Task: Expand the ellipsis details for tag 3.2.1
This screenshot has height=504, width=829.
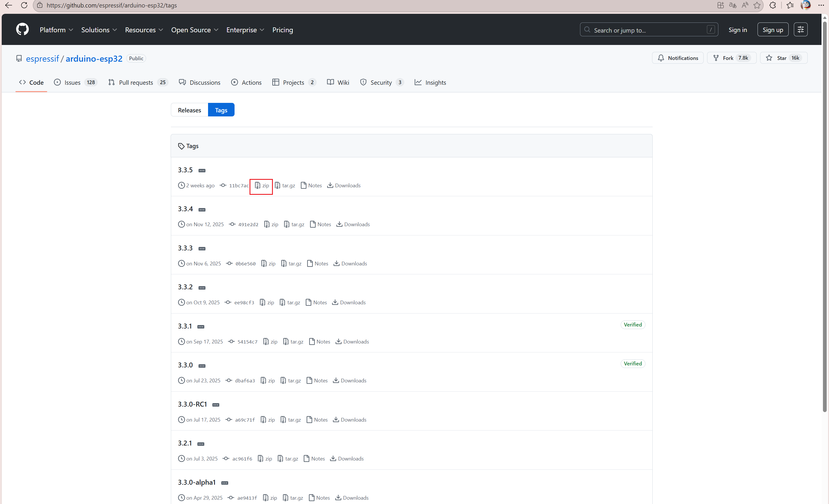Action: pos(201,444)
